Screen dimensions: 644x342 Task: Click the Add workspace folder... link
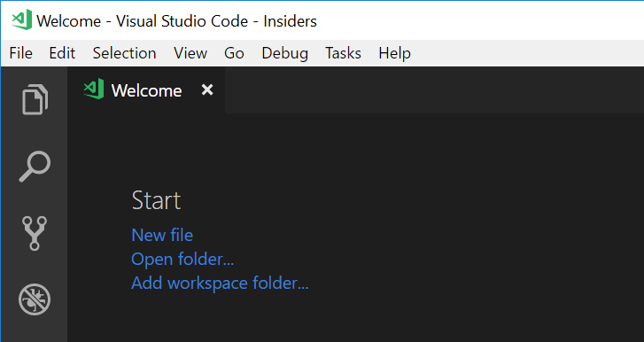pyautogui.click(x=220, y=283)
